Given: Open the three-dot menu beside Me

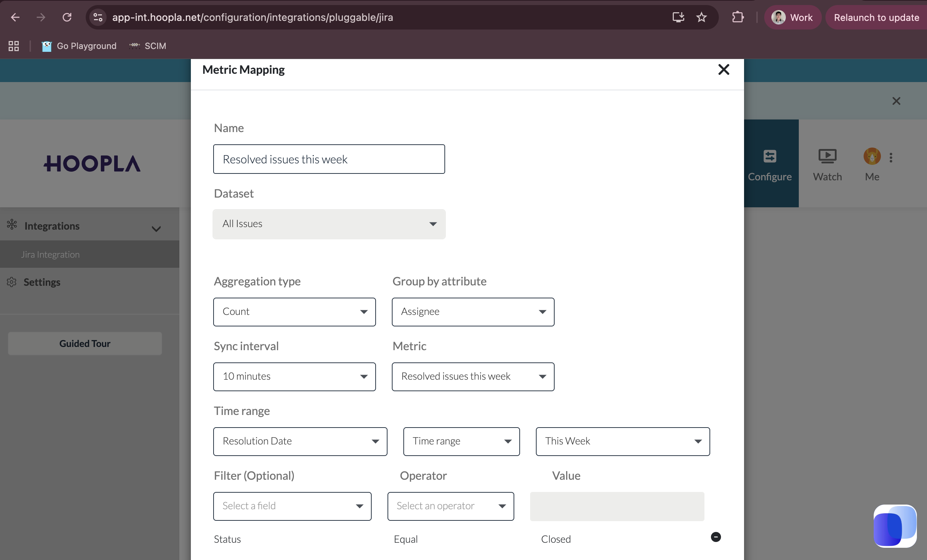Looking at the screenshot, I should [x=891, y=157].
